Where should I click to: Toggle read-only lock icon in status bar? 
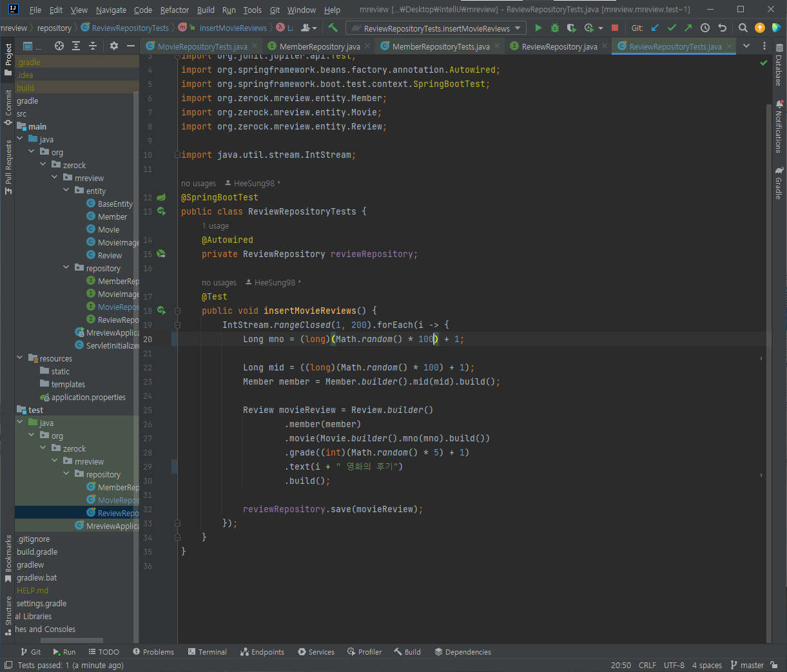click(x=774, y=666)
